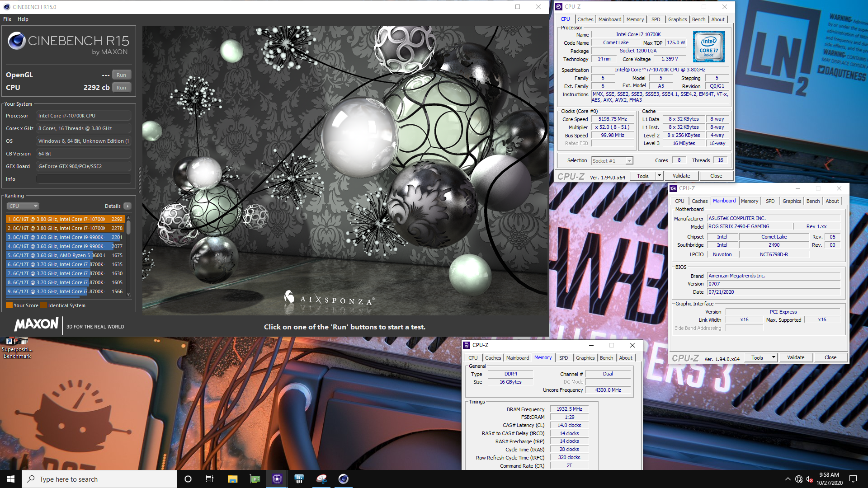Open the Cinebench taskbar icon
The width and height of the screenshot is (868, 488).
tap(344, 479)
